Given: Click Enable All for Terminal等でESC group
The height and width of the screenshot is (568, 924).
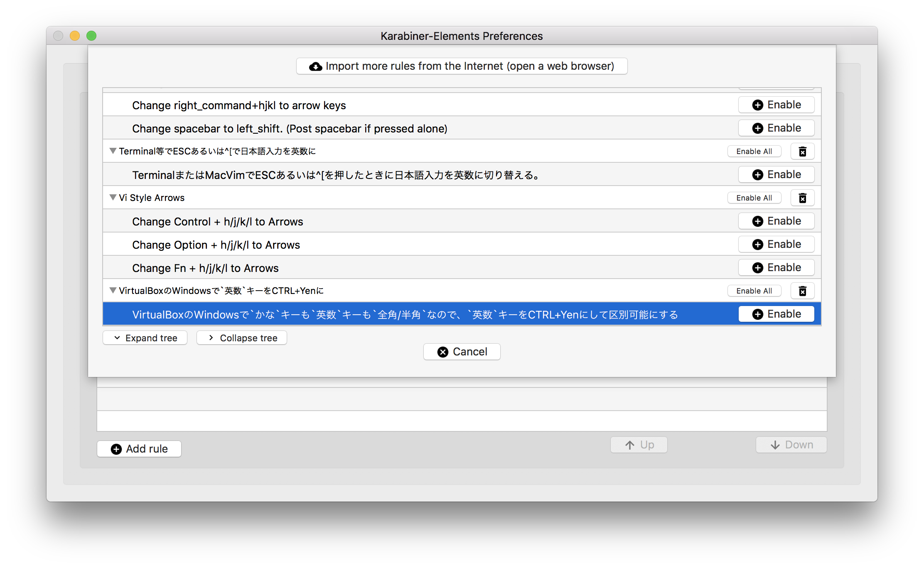Looking at the screenshot, I should click(x=754, y=152).
